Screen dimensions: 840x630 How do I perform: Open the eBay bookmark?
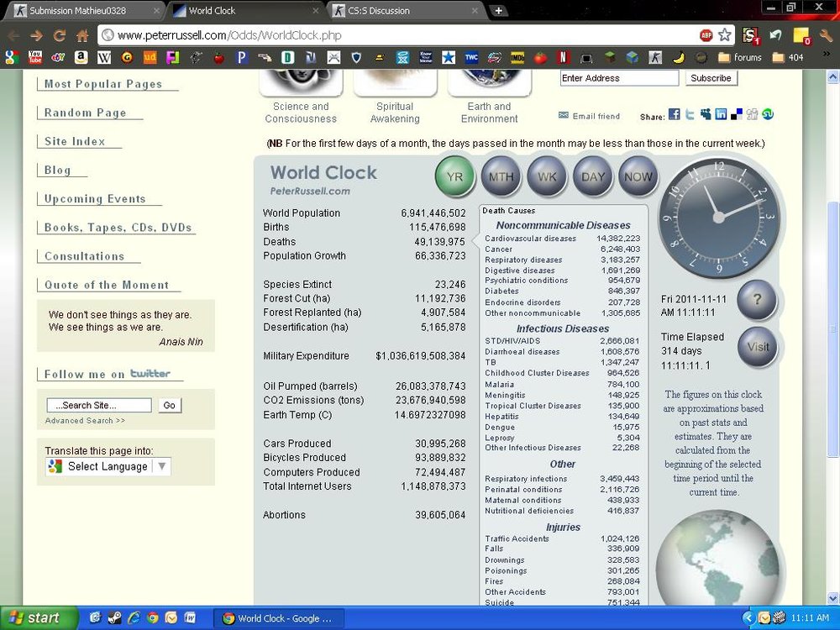tap(58, 57)
